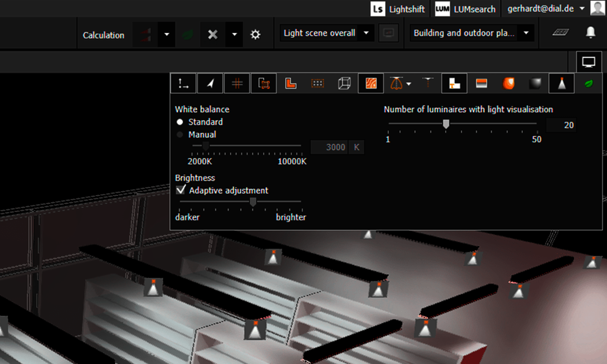Viewport: 607px width, 364px height.
Task: Select Manual white balance option
Action: click(x=180, y=135)
